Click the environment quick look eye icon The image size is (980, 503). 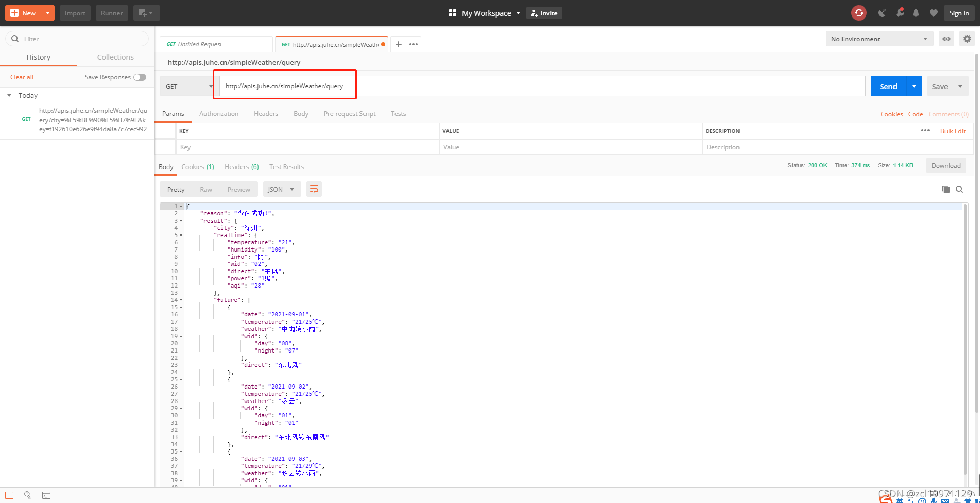point(947,39)
